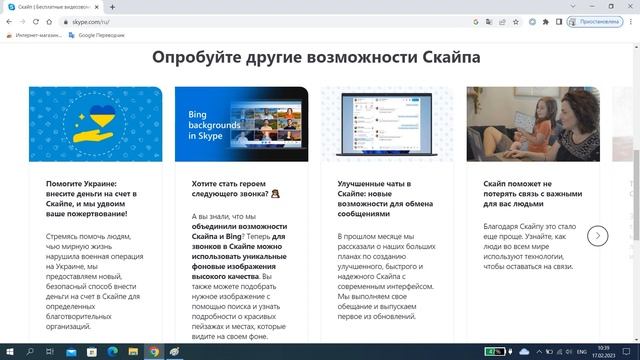
Task: Reload the Skype page
Action: pos(36,22)
